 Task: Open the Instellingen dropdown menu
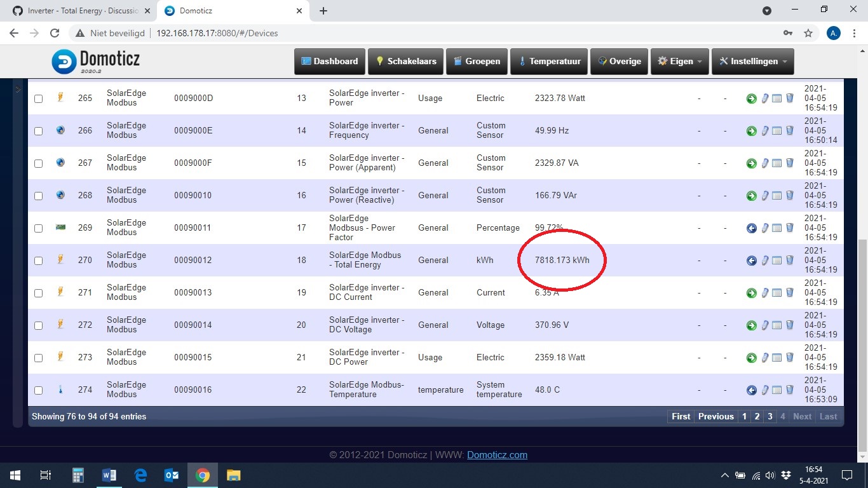pos(753,62)
